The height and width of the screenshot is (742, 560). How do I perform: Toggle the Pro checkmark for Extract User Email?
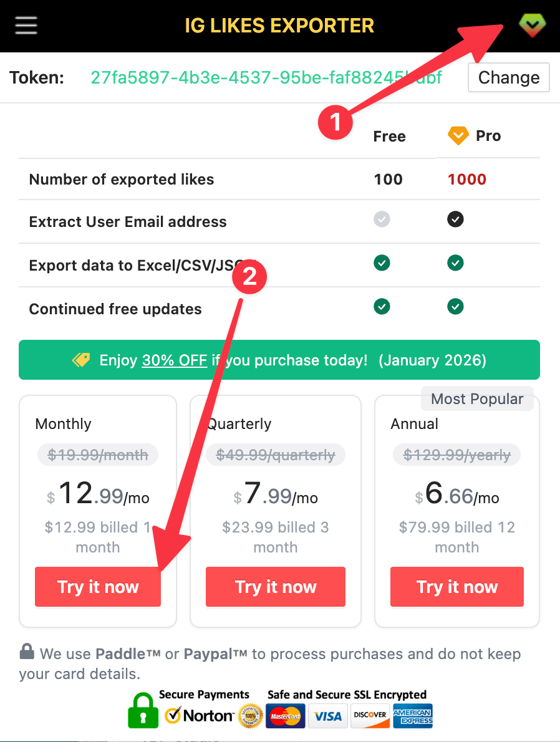tap(455, 219)
